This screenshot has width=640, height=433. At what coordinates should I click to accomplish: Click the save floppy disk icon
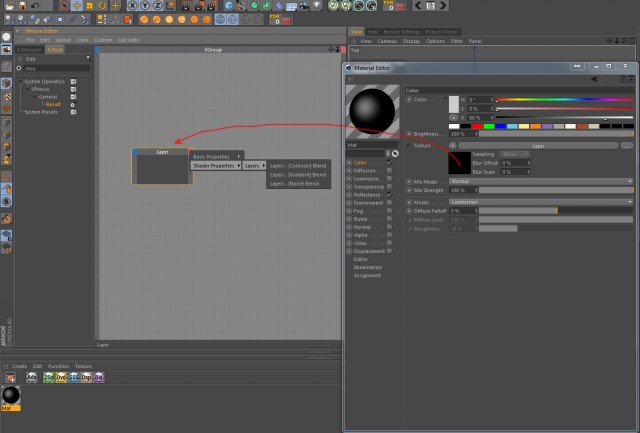click(x=22, y=5)
